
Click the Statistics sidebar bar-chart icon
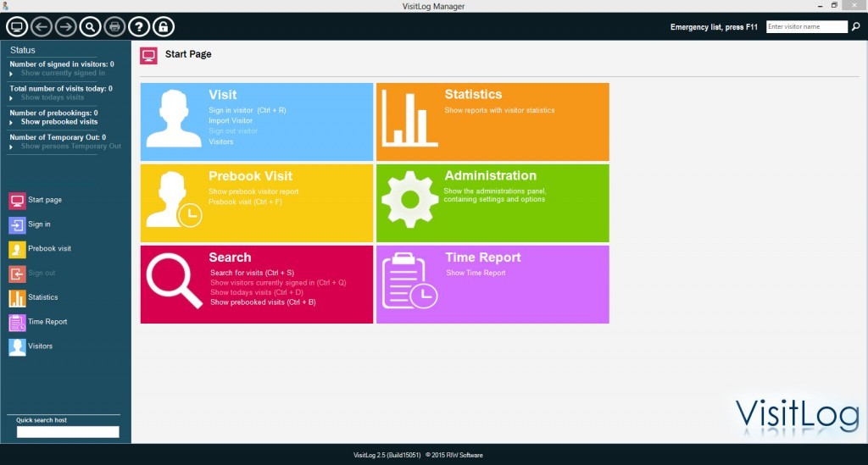point(17,297)
